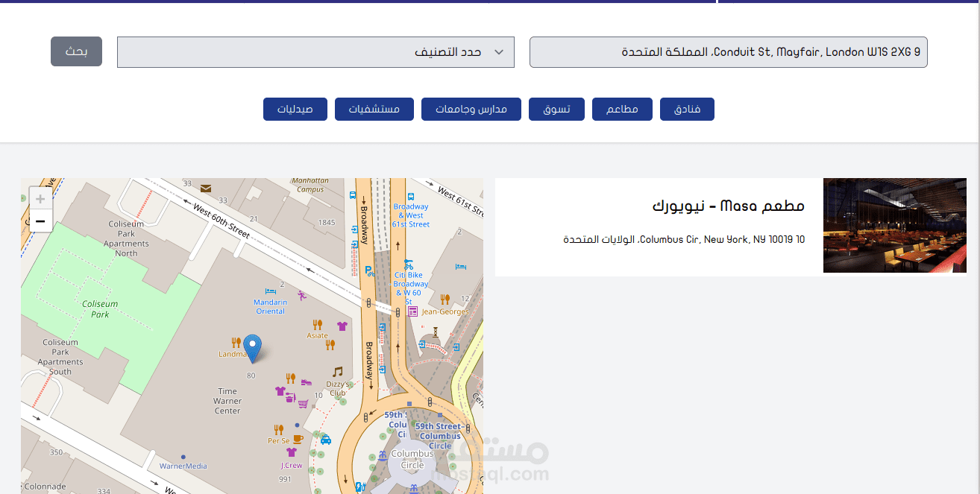
Task: Click the Dizzy's Club music note icon
Action: point(338,371)
